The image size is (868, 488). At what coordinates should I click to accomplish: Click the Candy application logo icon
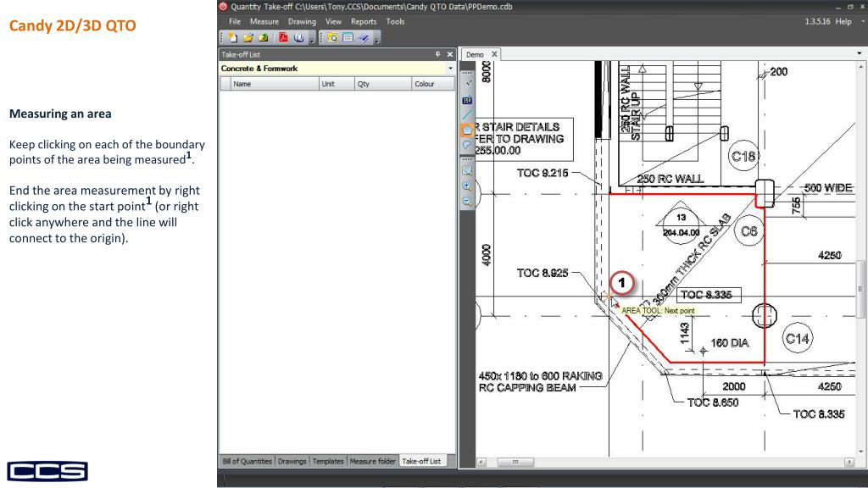click(x=223, y=7)
